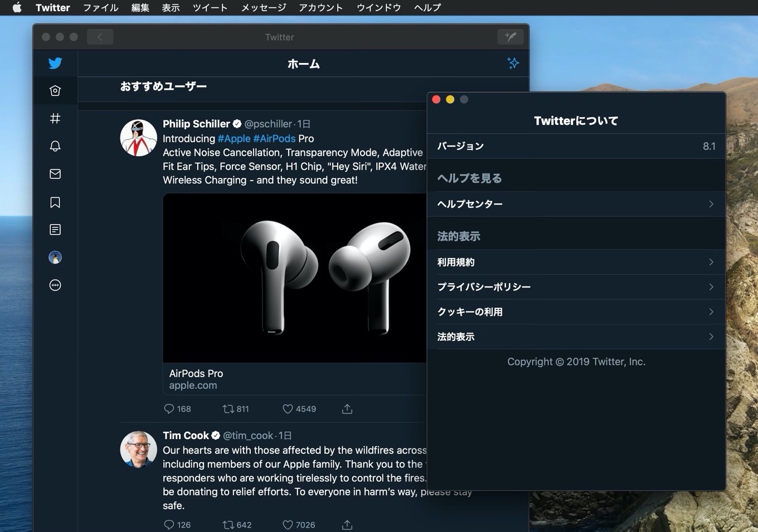This screenshot has width=758, height=532.
Task: Open Explore hashtag icon in sidebar
Action: (x=55, y=118)
